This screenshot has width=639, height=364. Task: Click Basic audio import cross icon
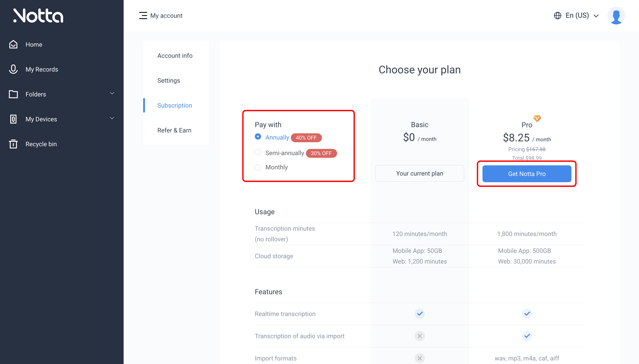(x=420, y=336)
